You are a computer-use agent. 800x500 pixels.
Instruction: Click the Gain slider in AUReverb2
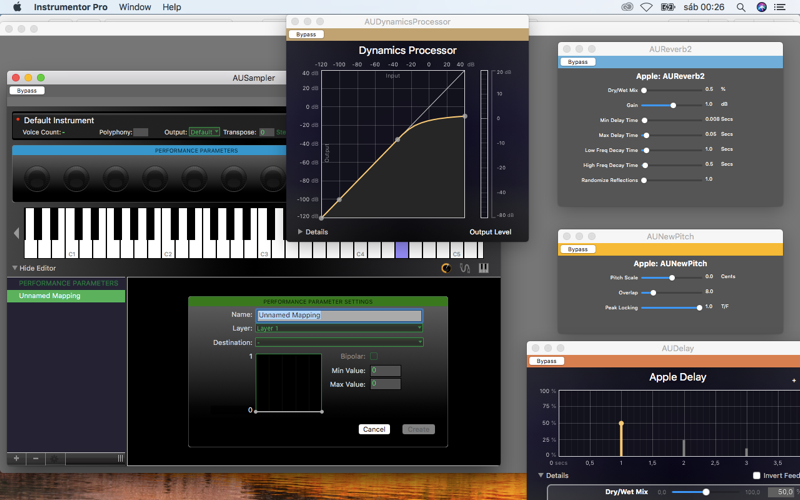pyautogui.click(x=672, y=105)
